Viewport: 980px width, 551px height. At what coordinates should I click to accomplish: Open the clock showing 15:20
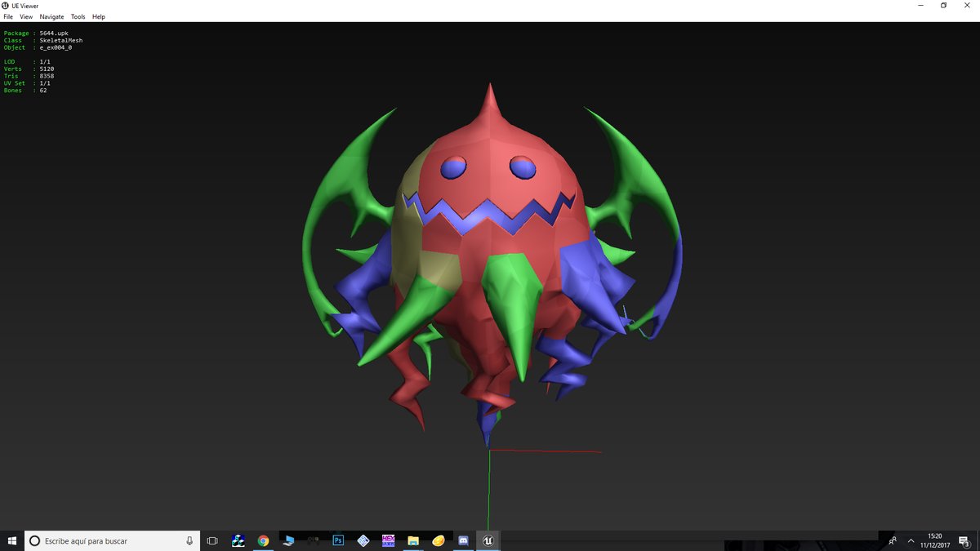click(934, 540)
